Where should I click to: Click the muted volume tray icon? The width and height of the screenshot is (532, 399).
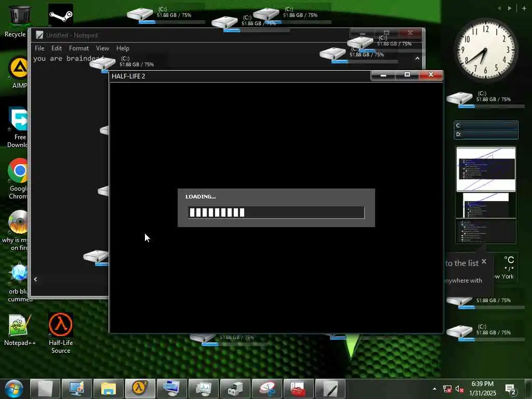pos(459,389)
